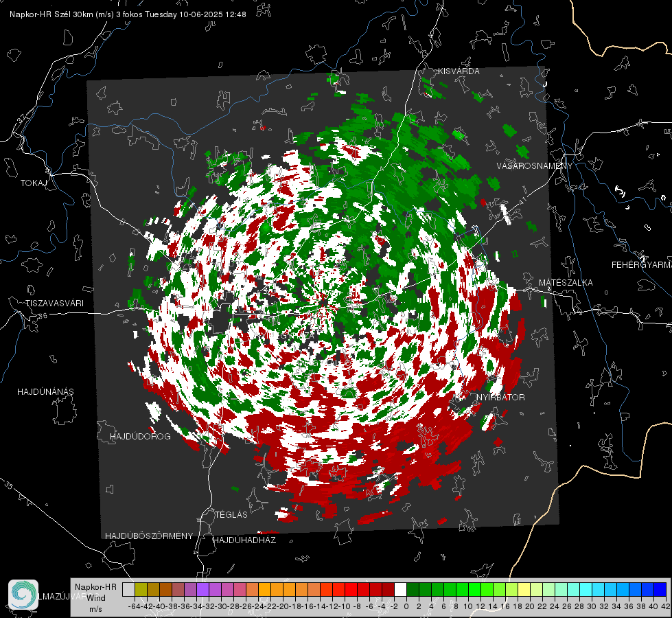672x618 pixels.
Task: Select the HAJDÚHADHÁZ town label
Action: [x=244, y=540]
